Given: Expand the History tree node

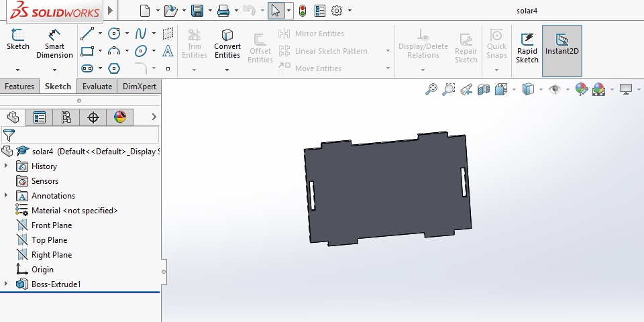Looking at the screenshot, I should point(6,166).
